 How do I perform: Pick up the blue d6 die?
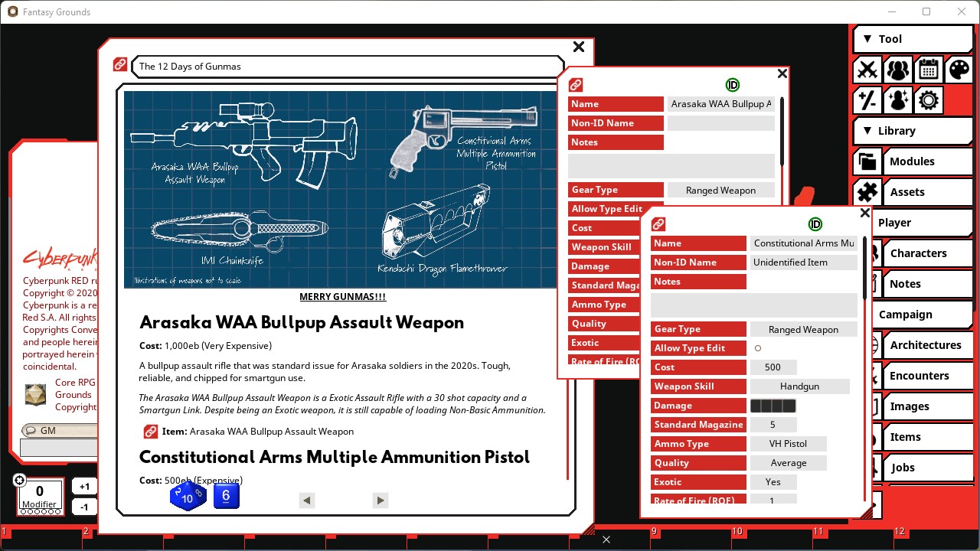pyautogui.click(x=226, y=496)
